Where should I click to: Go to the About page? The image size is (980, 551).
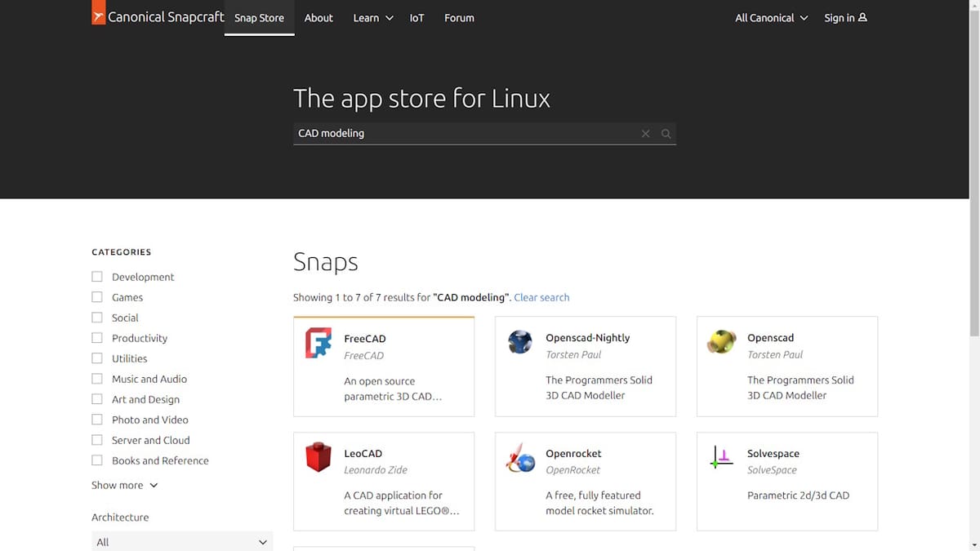318,18
